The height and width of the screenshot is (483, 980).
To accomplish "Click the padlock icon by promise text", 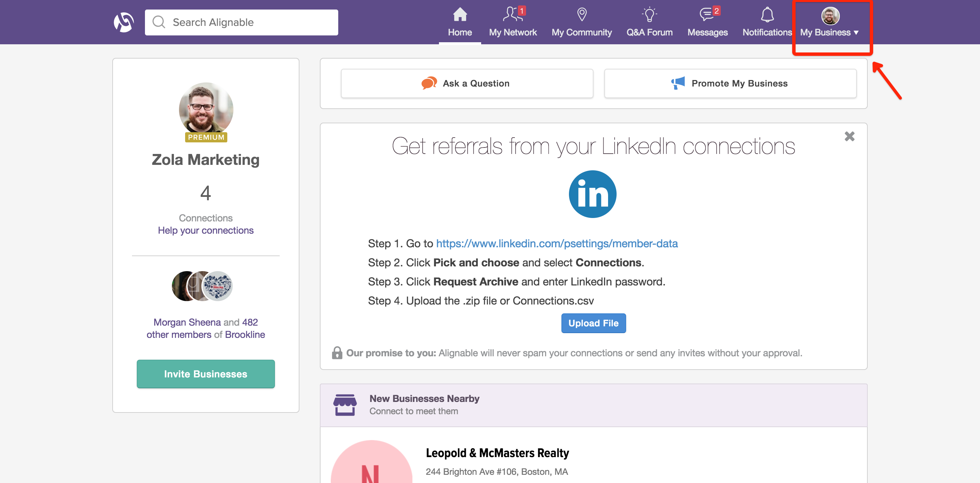I will [x=337, y=353].
